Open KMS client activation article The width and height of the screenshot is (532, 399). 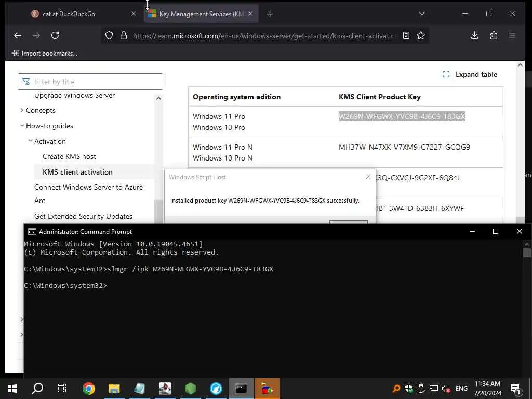[78, 172]
